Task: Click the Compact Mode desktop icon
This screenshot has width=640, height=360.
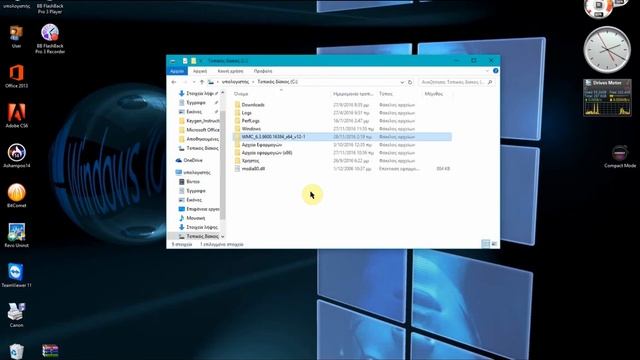Action: click(620, 156)
